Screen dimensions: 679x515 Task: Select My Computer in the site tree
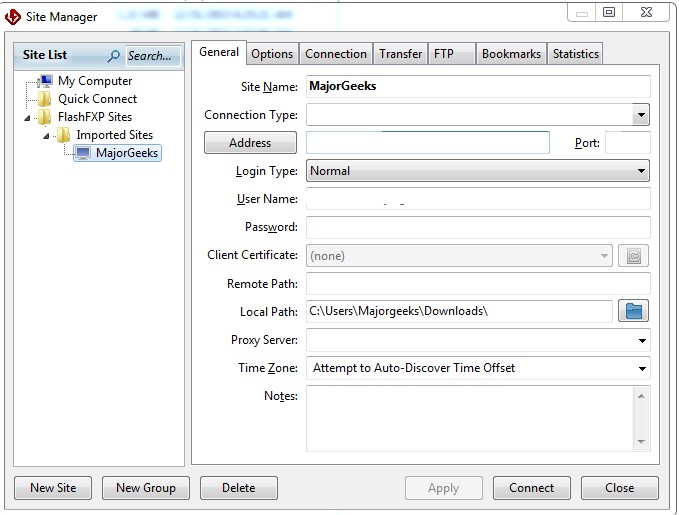pyautogui.click(x=95, y=81)
